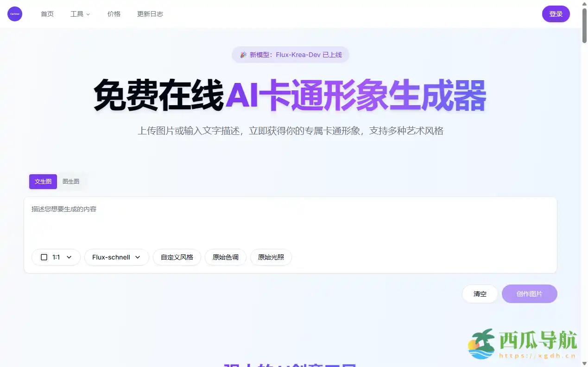Switch to the 图生图 tab
Screen dimensions: 588x367
pos(70,181)
